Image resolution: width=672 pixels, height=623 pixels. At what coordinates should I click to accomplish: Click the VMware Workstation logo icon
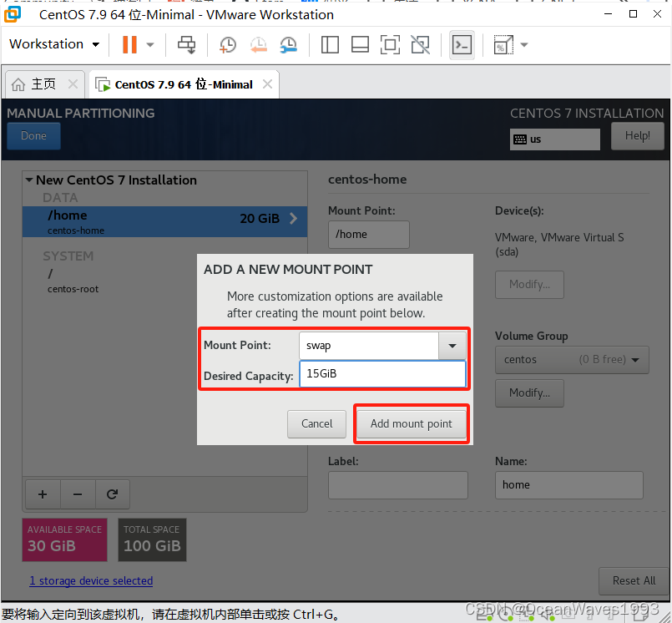[13, 13]
